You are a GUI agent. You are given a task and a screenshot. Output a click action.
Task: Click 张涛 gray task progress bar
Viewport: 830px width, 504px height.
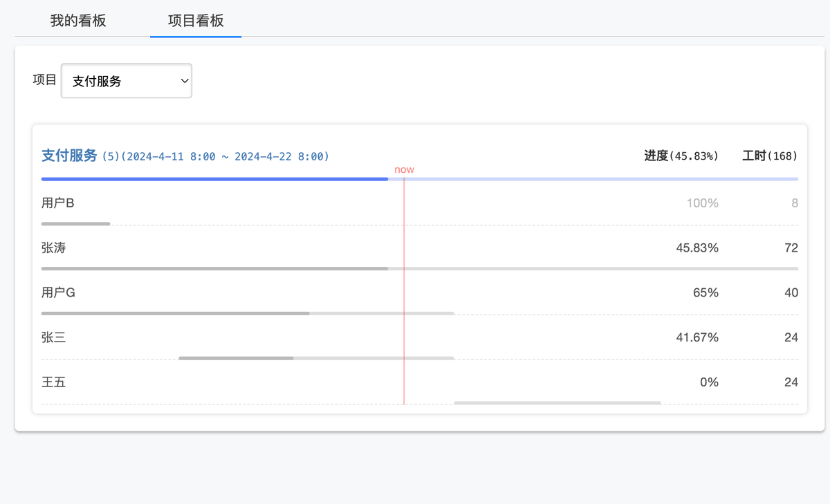pos(420,268)
